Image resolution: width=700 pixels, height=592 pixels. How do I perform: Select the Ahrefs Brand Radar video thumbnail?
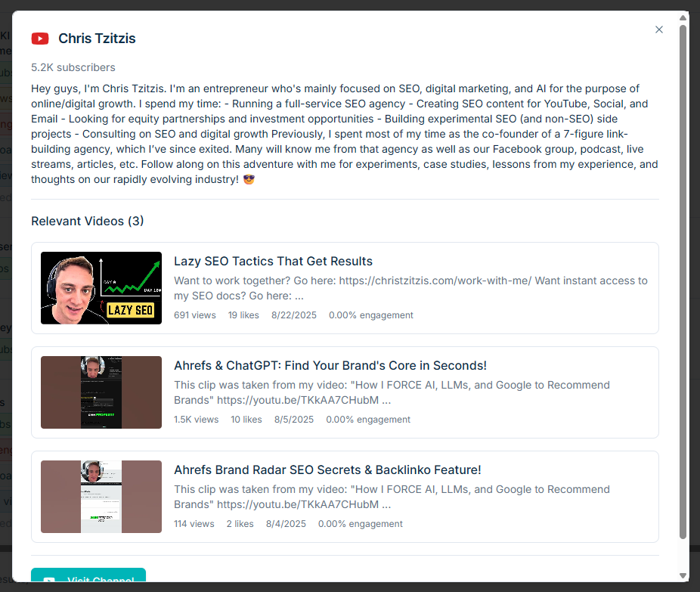(x=101, y=497)
